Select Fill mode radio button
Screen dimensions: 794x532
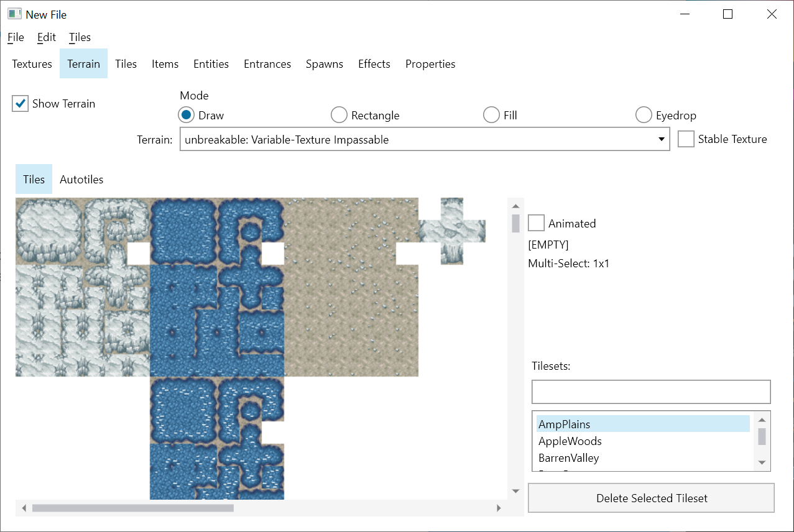[491, 115]
